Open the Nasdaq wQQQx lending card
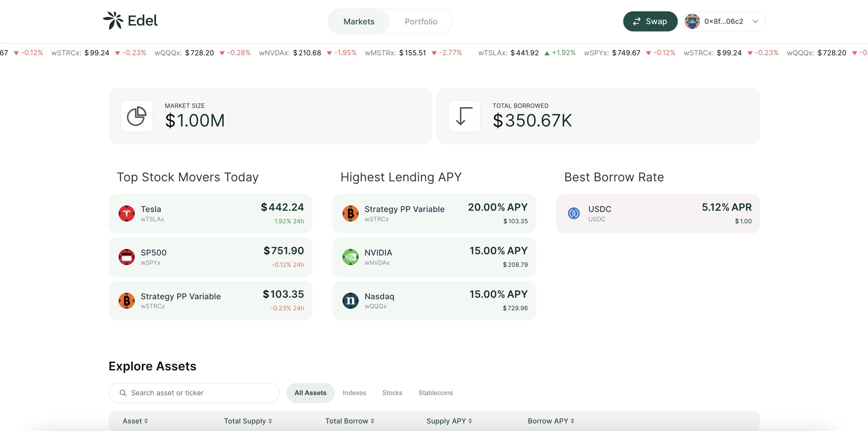This screenshot has height=431, width=868. tap(434, 300)
